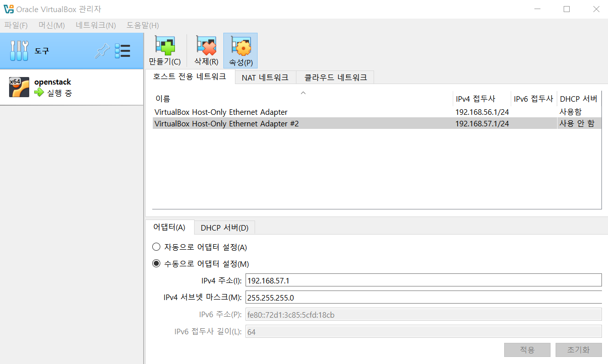Switch to the NAT Networks (NAT 네트워크) tab
Screen dimensions: 608x364
pyautogui.click(x=265, y=78)
